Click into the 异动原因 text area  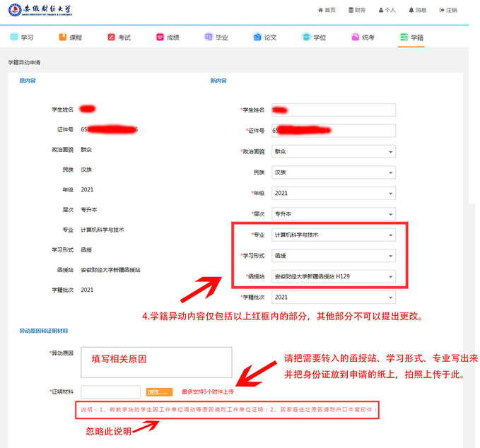pos(156,362)
